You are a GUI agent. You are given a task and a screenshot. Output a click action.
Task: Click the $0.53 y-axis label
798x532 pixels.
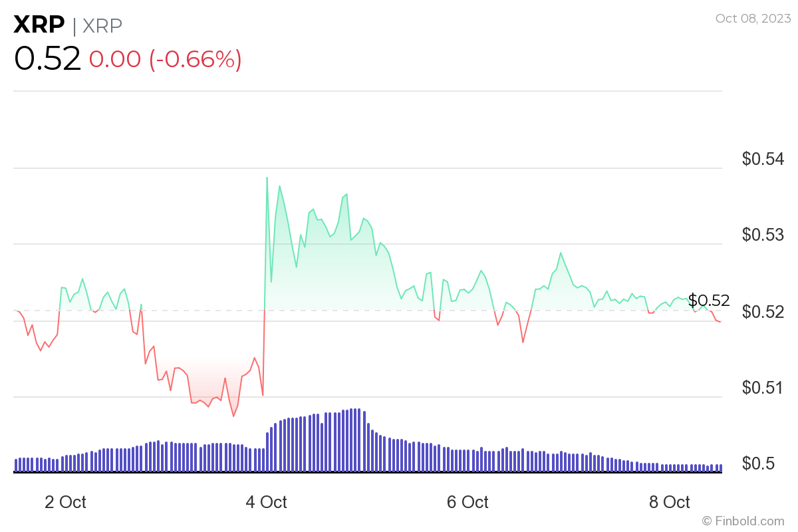(763, 235)
